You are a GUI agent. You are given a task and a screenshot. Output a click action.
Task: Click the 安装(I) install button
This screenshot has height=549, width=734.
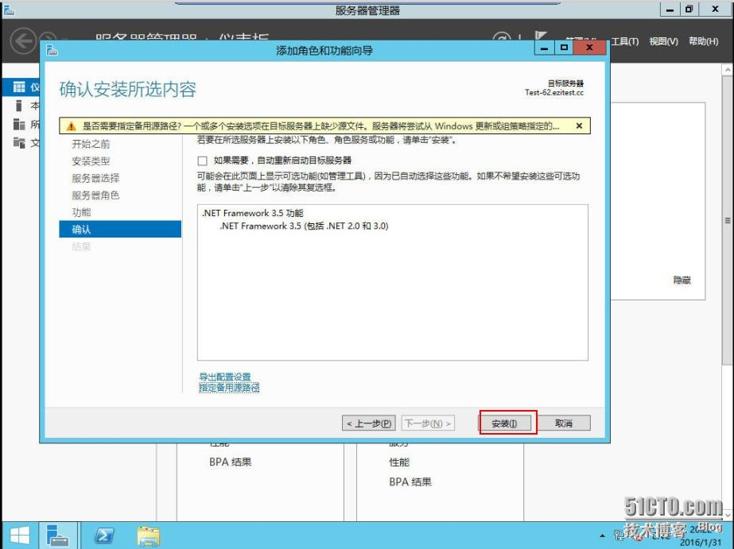506,423
